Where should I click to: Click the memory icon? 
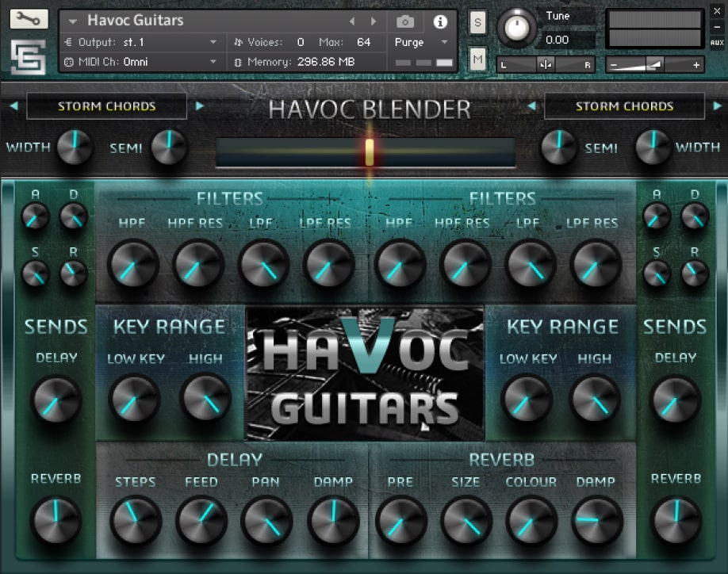coord(238,62)
